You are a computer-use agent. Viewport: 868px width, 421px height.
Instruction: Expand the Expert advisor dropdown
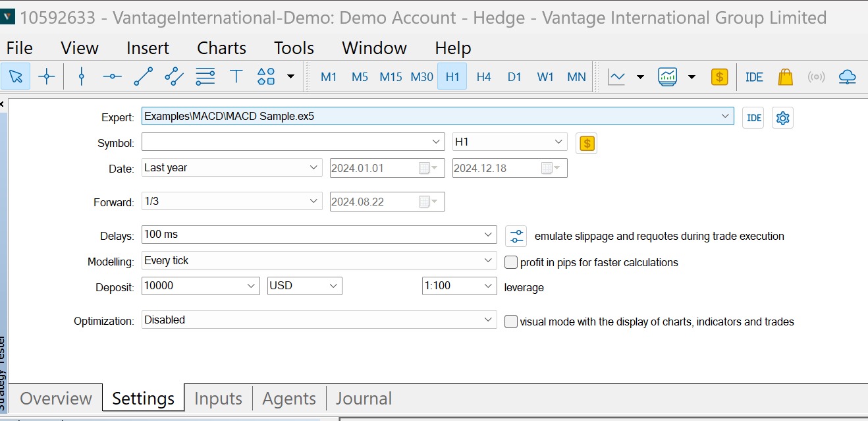(726, 116)
